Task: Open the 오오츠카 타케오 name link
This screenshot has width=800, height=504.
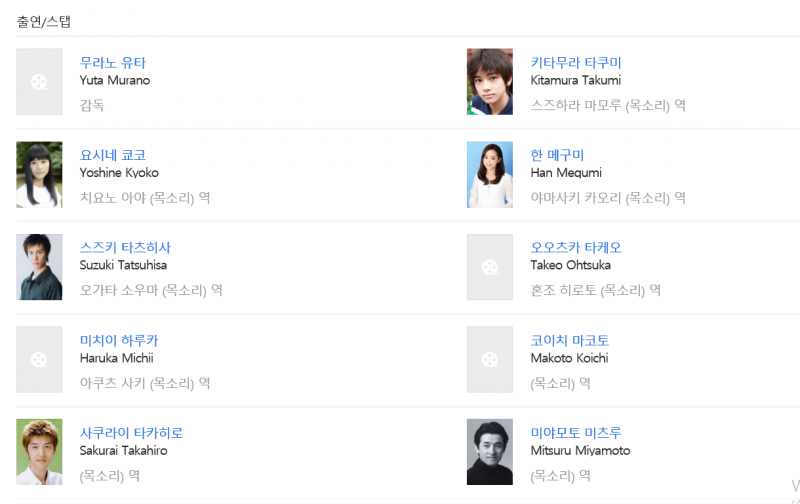Action: [576, 247]
